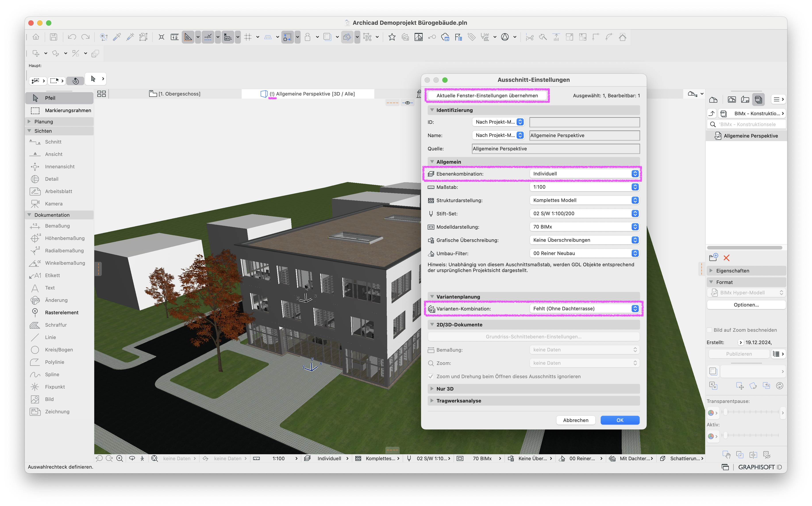Select the Änderung tool

(x=60, y=300)
